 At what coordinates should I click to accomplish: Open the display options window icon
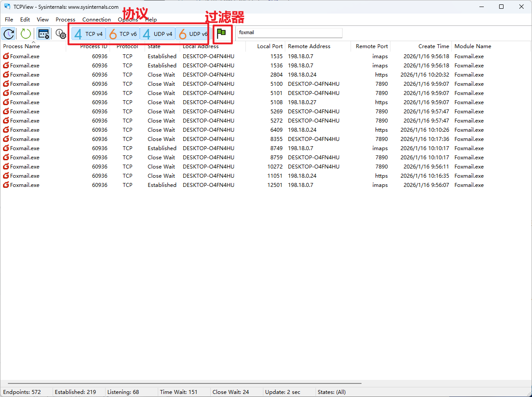click(x=43, y=34)
